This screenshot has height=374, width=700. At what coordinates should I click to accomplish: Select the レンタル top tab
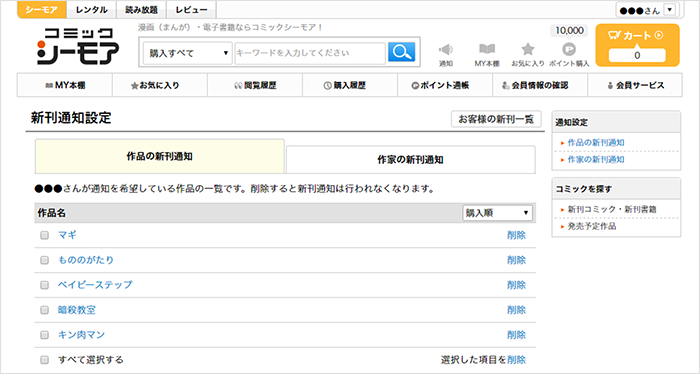92,10
